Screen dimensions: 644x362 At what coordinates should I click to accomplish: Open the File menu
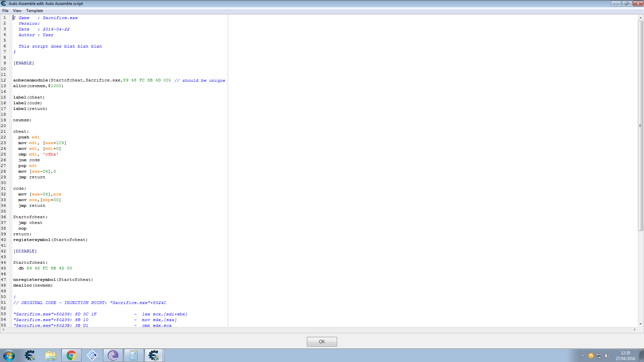[5, 10]
